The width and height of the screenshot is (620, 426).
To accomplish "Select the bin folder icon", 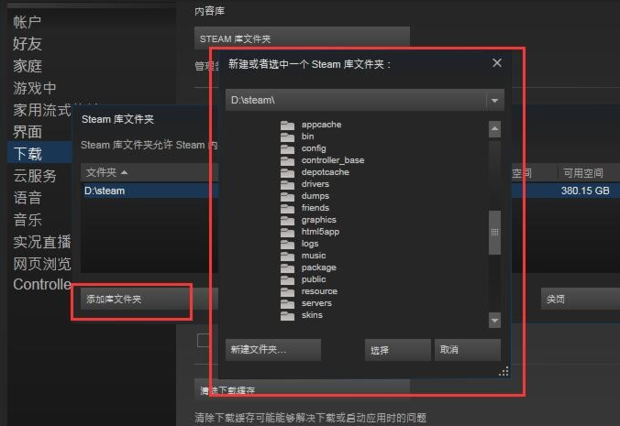I will click(x=287, y=137).
